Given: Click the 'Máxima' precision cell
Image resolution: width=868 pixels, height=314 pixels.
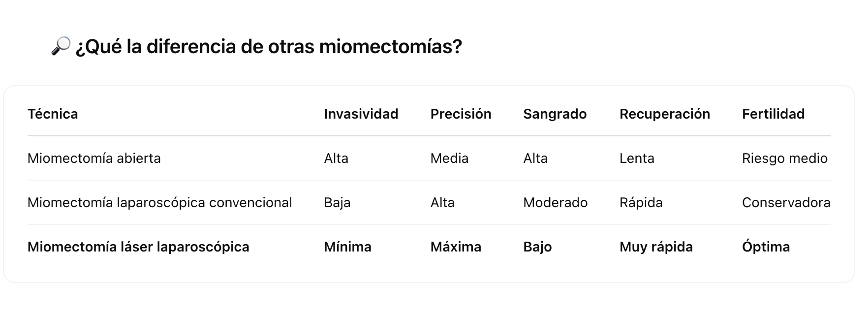Looking at the screenshot, I should (456, 247).
